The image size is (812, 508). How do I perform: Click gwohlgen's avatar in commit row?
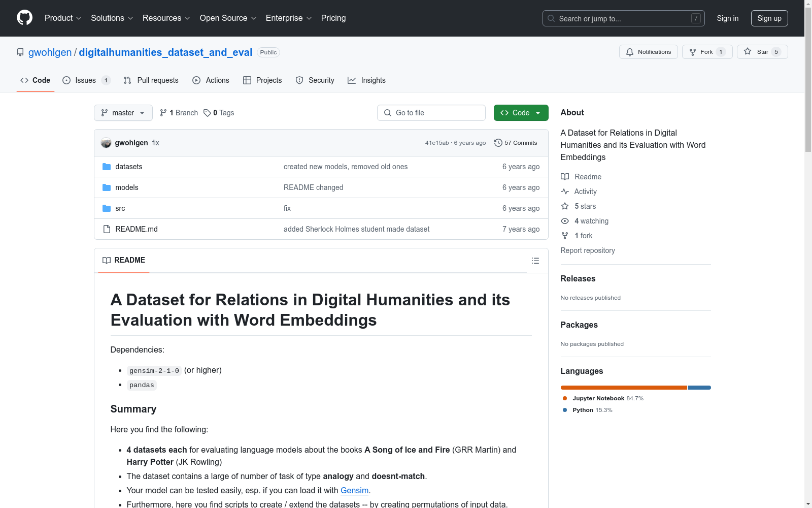tap(106, 143)
